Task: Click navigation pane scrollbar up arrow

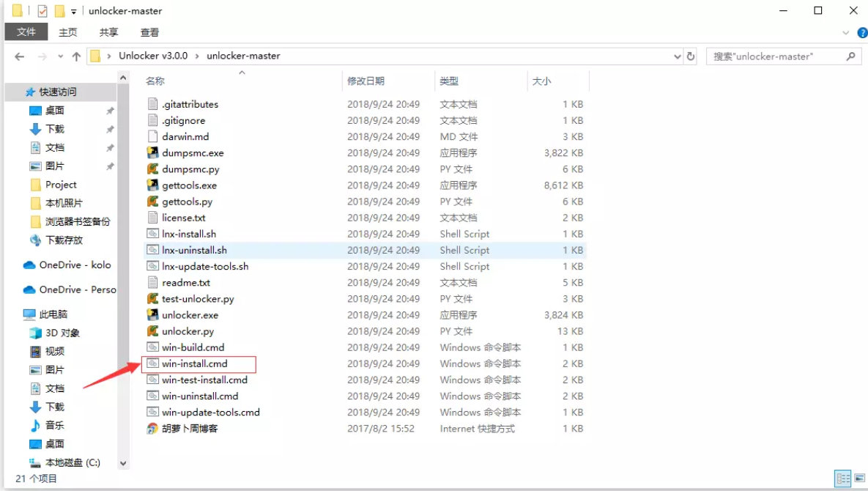Action: pos(123,78)
